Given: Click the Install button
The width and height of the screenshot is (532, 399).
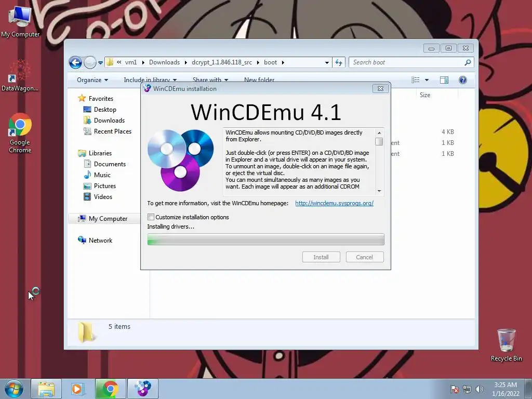Looking at the screenshot, I should click(321, 257).
